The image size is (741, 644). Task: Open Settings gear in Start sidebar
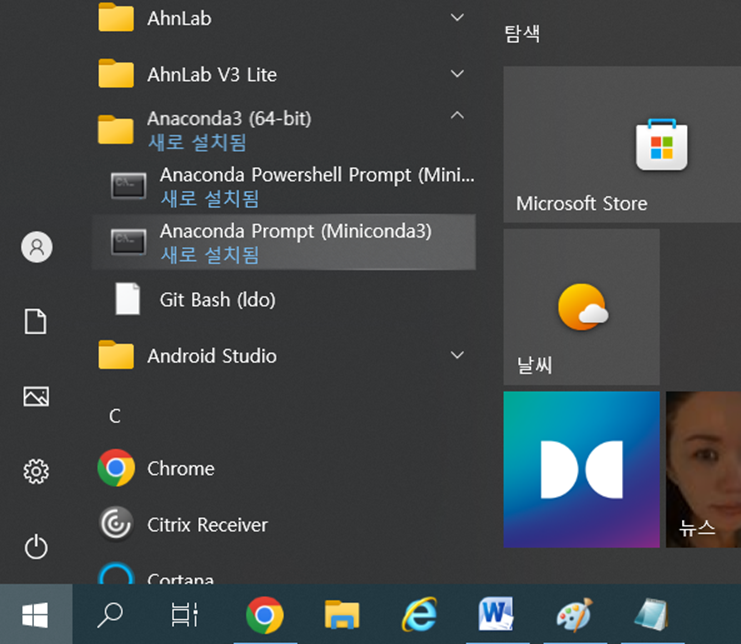click(36, 471)
